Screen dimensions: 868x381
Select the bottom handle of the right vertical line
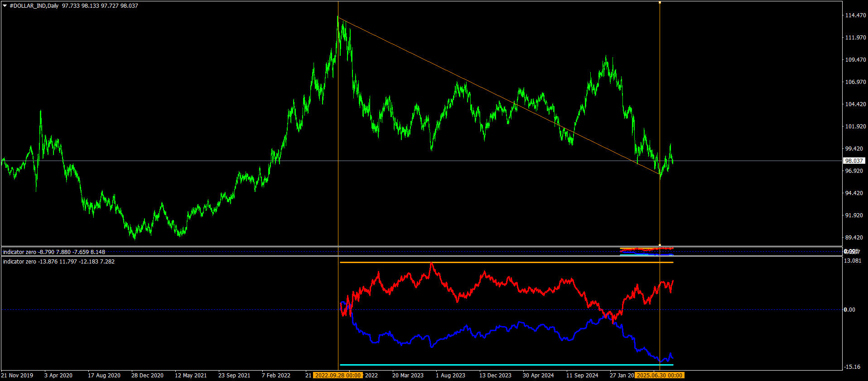660,245
